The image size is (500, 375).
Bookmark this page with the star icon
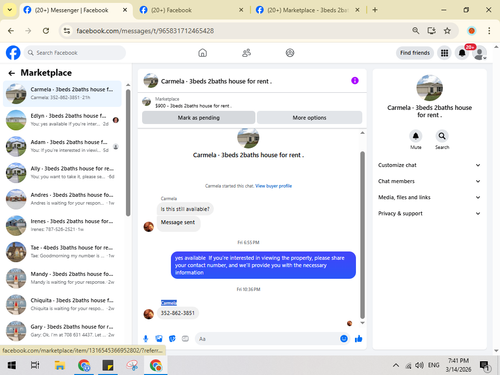coord(447,31)
